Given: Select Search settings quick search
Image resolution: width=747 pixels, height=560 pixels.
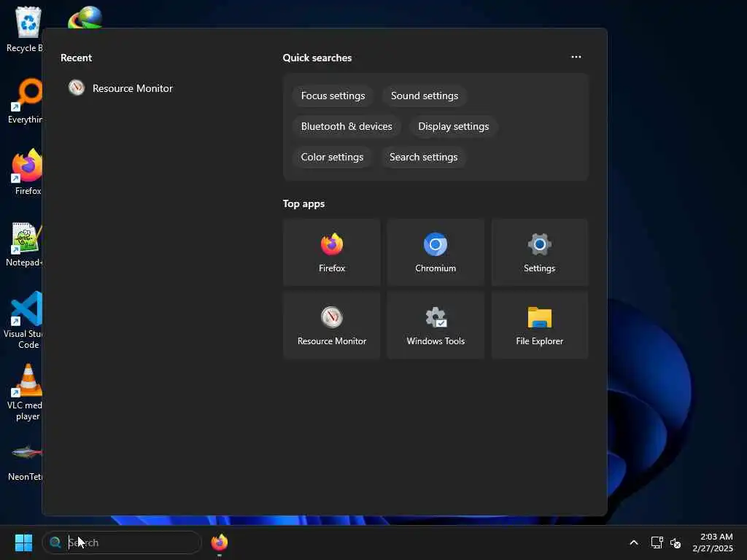Looking at the screenshot, I should 424,157.
